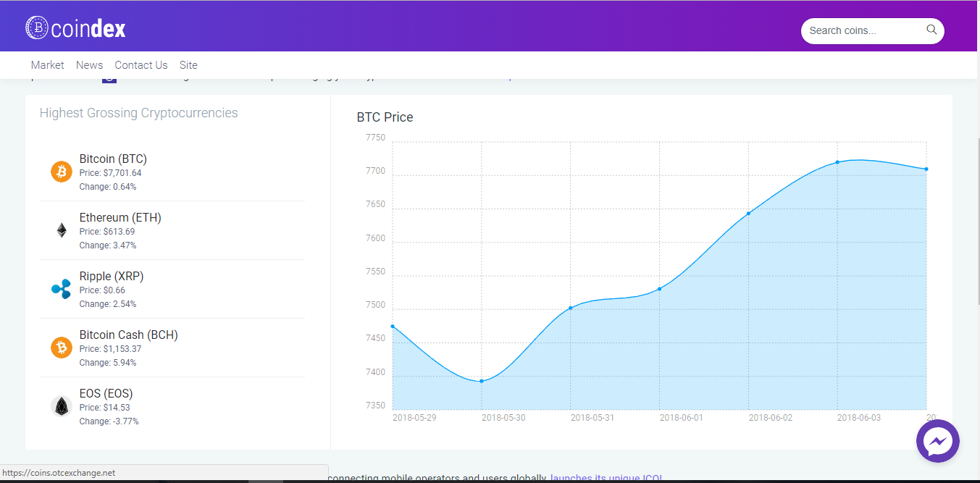980x483 pixels.
Task: Click Ethereum price $613.69
Action: [x=107, y=232]
